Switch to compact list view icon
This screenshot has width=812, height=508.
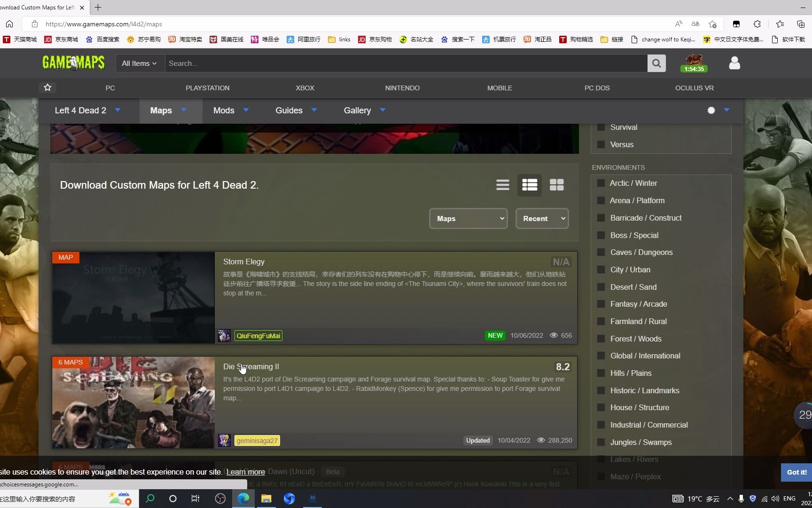tap(503, 185)
